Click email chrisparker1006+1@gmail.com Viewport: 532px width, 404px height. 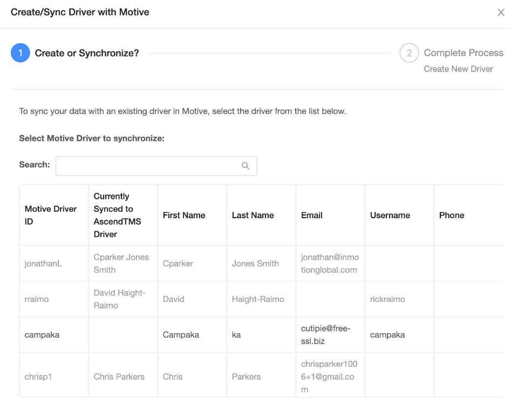coord(329,377)
